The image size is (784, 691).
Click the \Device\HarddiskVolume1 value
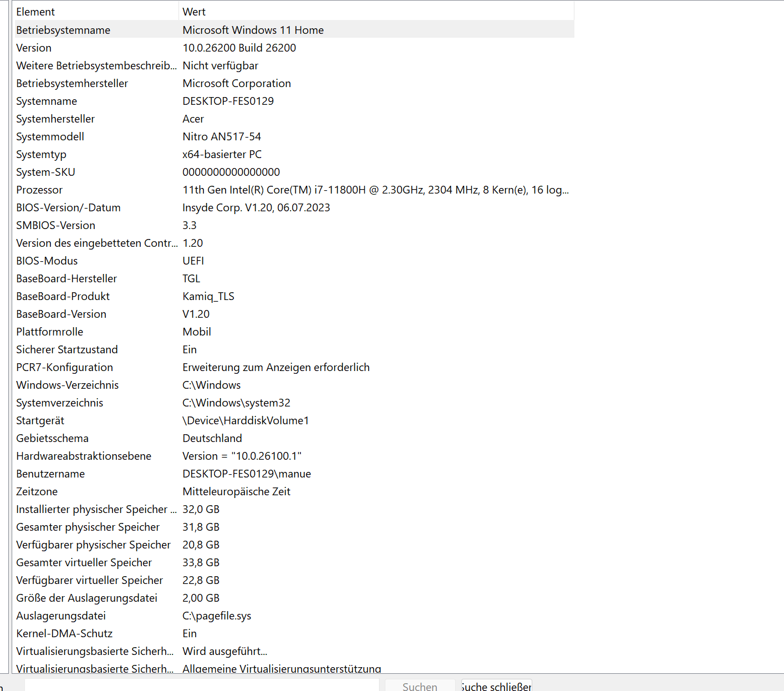point(246,420)
